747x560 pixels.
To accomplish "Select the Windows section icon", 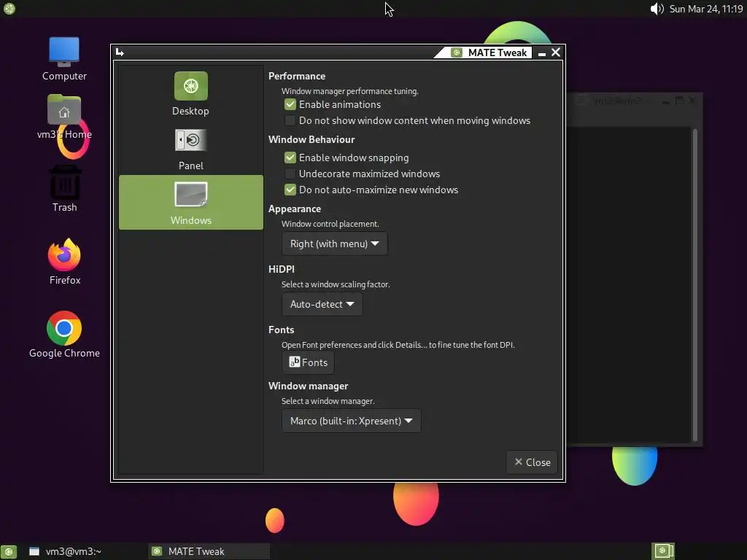I will point(190,194).
